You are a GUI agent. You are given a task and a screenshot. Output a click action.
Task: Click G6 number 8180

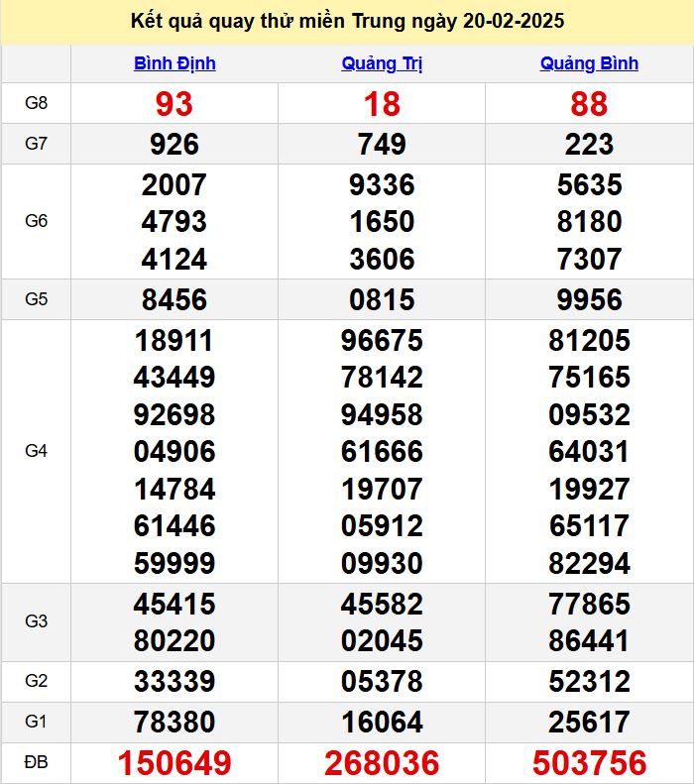(589, 221)
